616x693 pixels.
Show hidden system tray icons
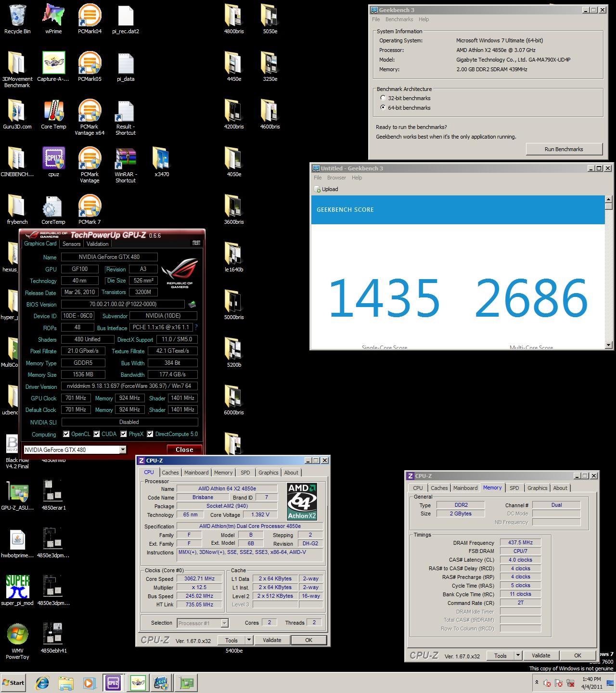pos(537,682)
